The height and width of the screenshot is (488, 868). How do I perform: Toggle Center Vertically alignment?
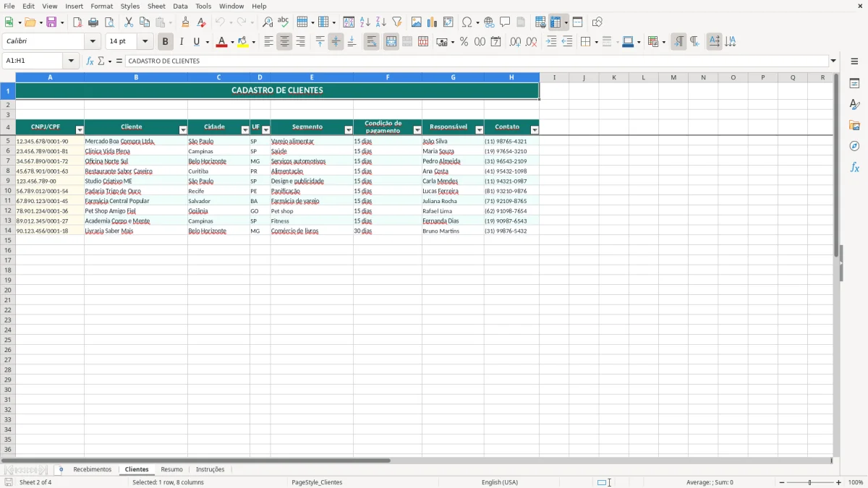336,42
